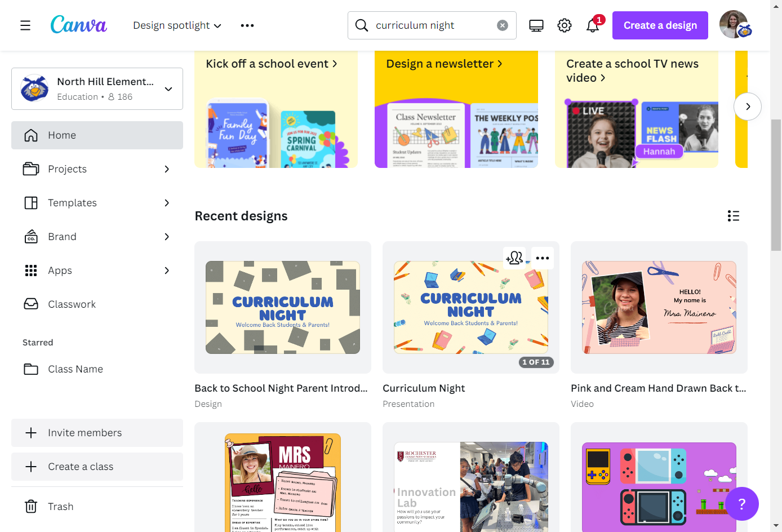
Task: Open share collaborators icon on Curriculum Night
Action: pos(514,258)
